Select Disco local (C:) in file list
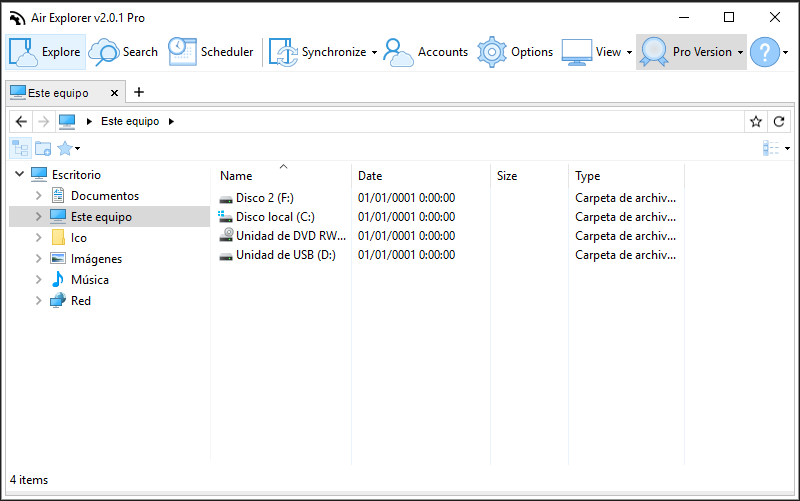The image size is (800, 501). [x=274, y=217]
